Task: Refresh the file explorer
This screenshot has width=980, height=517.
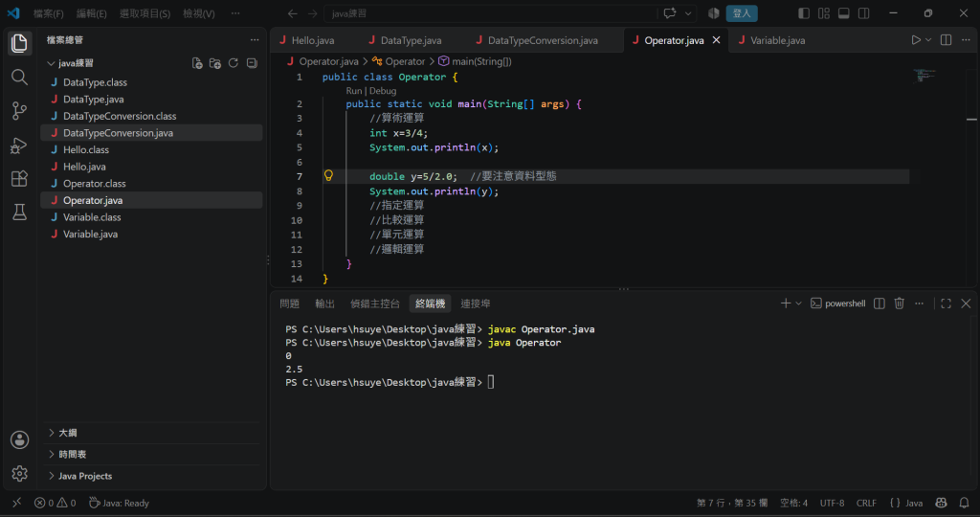Action: [x=234, y=63]
